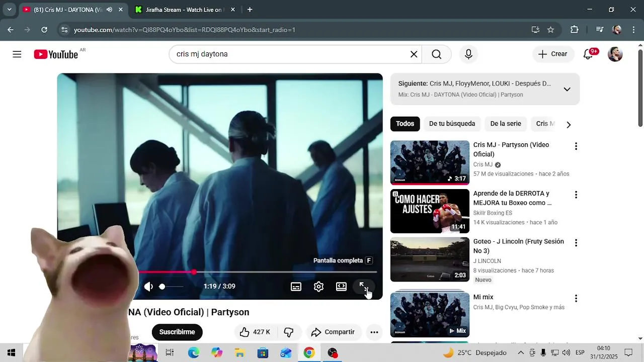
Task: Select the De tu búsqueda chip
Action: tap(452, 124)
